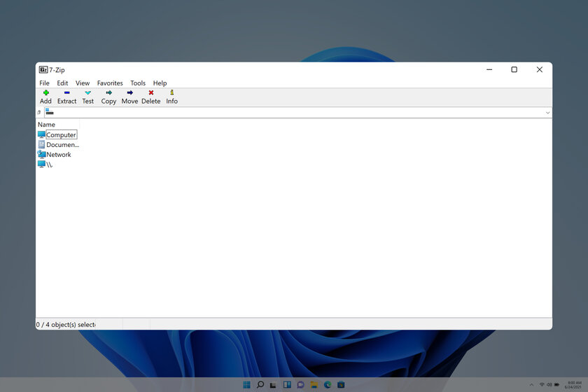Select the Computer entry
Viewport: 588px width, 392px height.
click(61, 134)
